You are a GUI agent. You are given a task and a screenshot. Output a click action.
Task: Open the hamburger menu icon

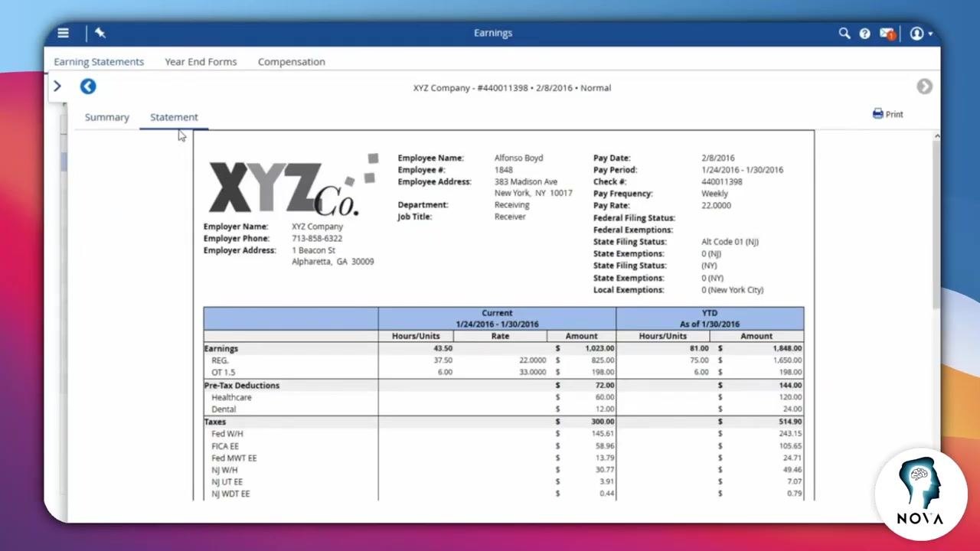click(63, 33)
